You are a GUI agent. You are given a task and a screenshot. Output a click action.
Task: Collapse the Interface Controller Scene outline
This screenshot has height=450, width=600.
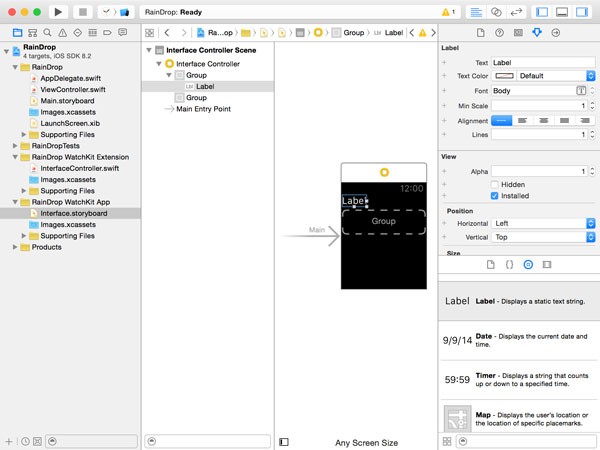pyautogui.click(x=149, y=50)
